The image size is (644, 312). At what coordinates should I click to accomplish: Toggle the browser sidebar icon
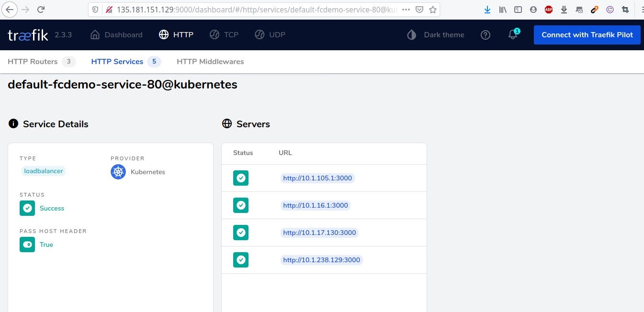pos(518,9)
